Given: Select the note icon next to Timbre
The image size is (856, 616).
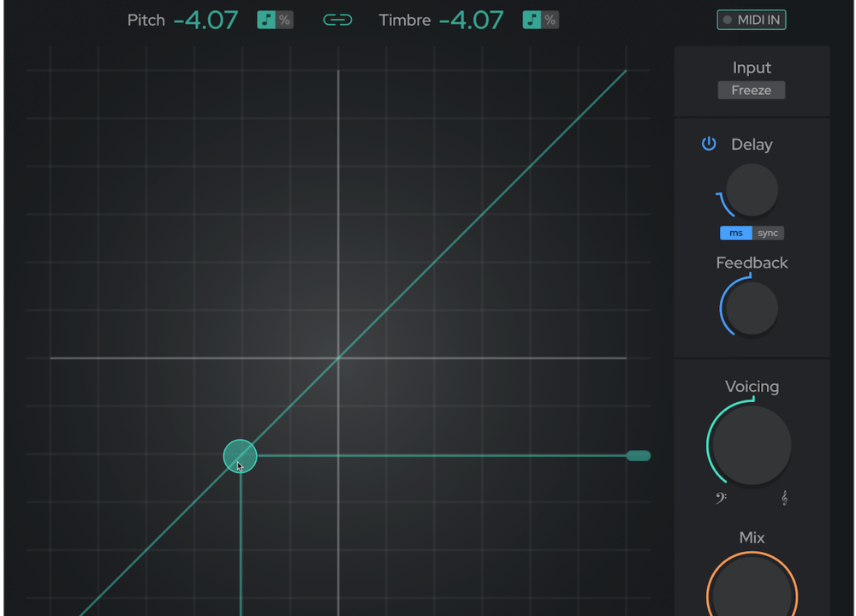Looking at the screenshot, I should [x=532, y=19].
